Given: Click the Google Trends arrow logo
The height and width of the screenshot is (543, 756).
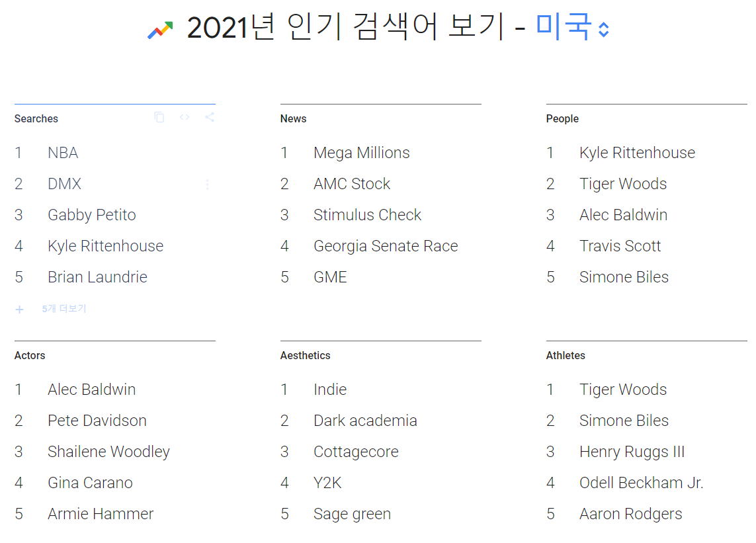Looking at the screenshot, I should 160,30.
